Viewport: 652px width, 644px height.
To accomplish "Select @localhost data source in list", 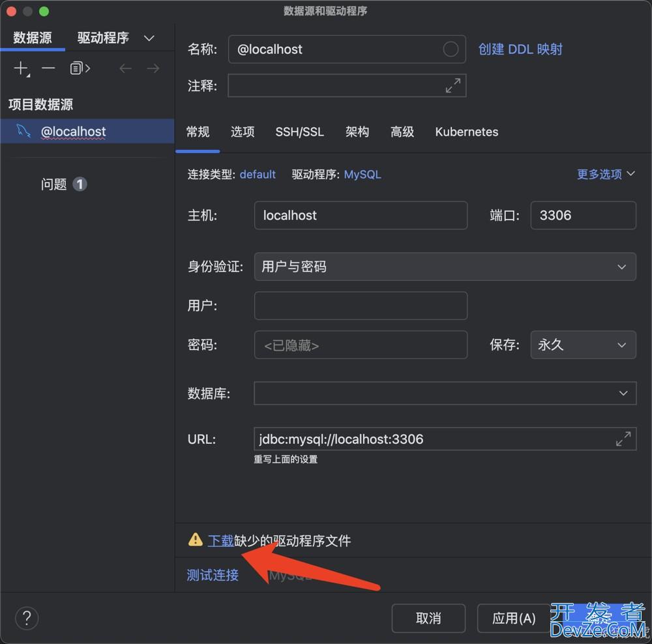I will point(87,132).
